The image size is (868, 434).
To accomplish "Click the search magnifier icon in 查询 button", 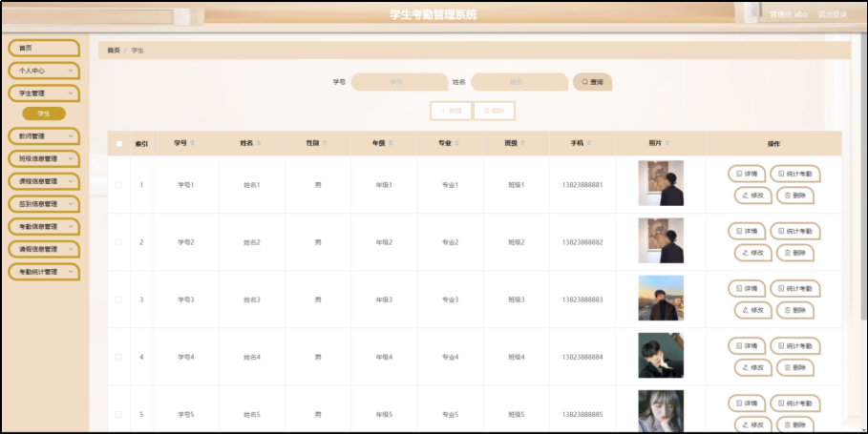I will tap(584, 82).
